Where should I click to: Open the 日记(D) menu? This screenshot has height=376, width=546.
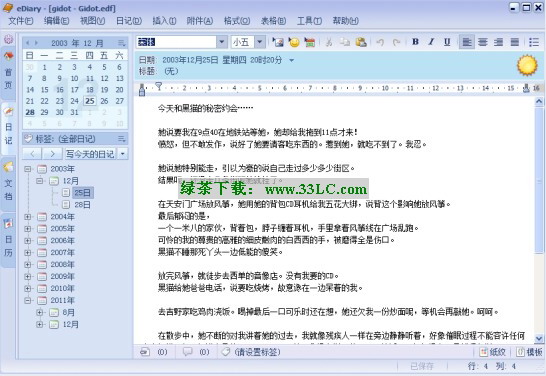click(128, 21)
